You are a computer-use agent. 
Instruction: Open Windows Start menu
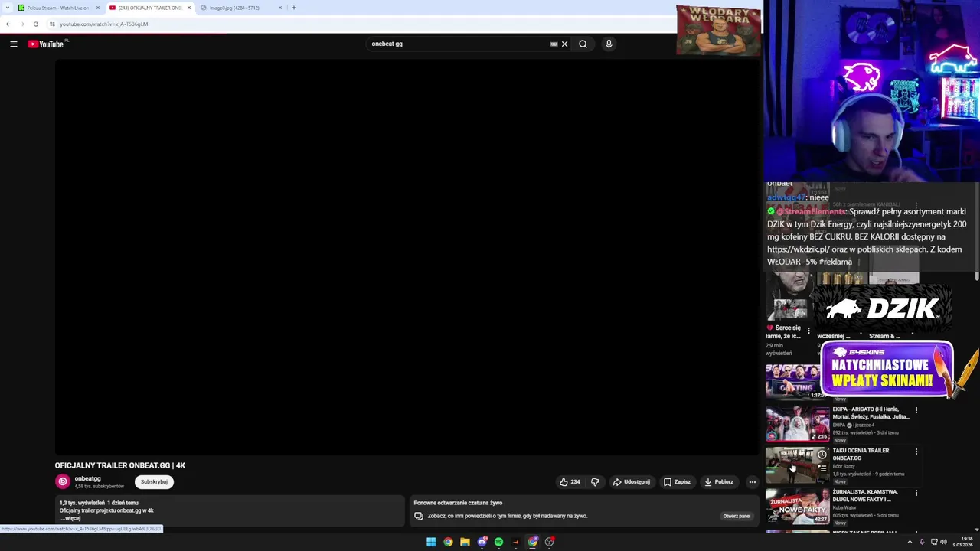431,542
